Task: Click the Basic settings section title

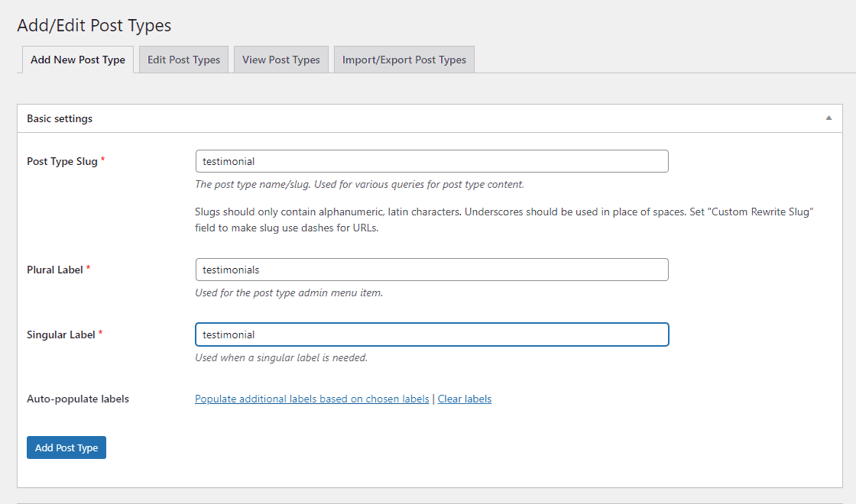Action: click(x=60, y=118)
